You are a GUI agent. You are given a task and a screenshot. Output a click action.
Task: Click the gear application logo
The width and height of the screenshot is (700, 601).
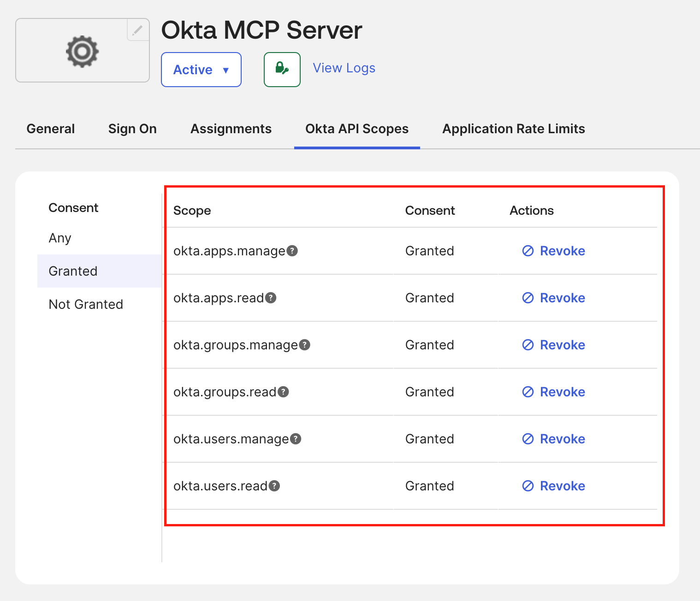pyautogui.click(x=82, y=51)
